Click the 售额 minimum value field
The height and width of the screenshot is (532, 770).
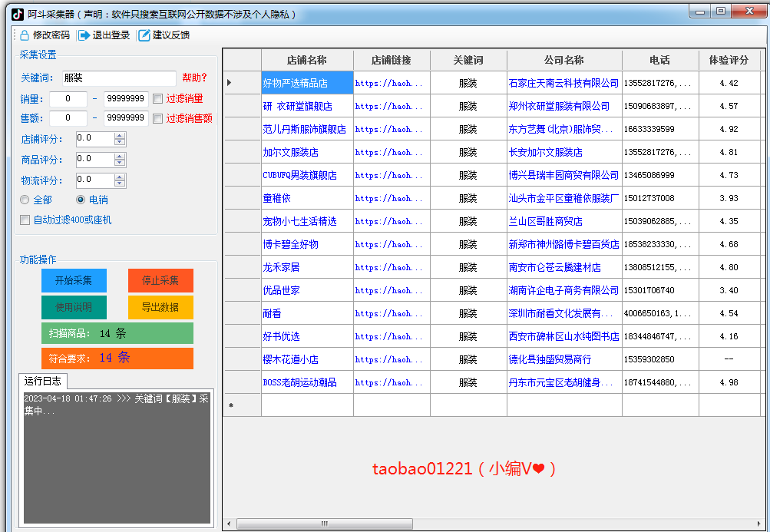tap(68, 118)
